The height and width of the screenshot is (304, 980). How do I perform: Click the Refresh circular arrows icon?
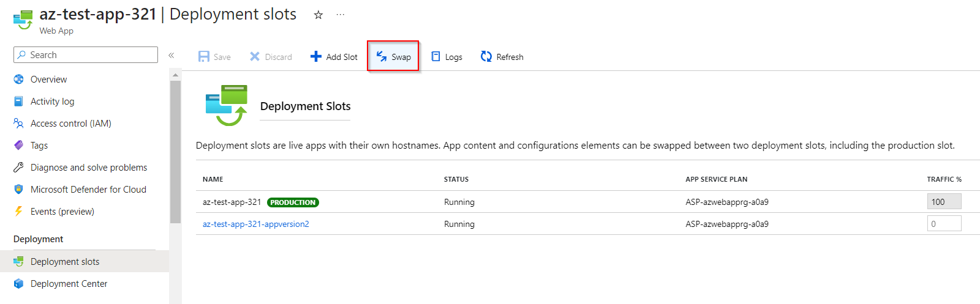pos(486,56)
